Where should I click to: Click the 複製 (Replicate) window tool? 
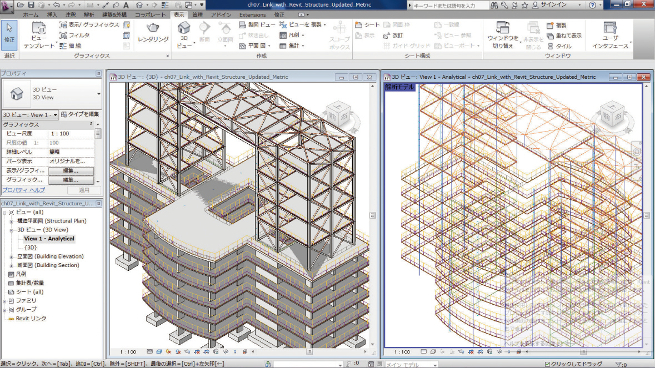click(556, 25)
